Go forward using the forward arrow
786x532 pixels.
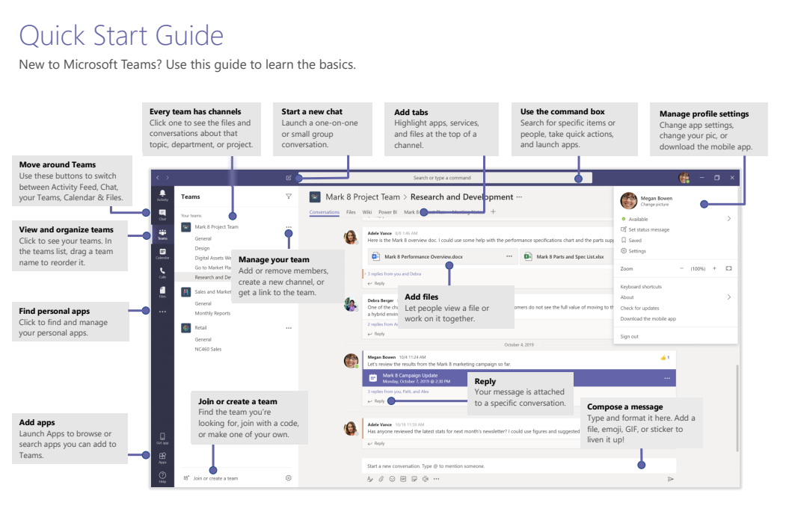[168, 177]
